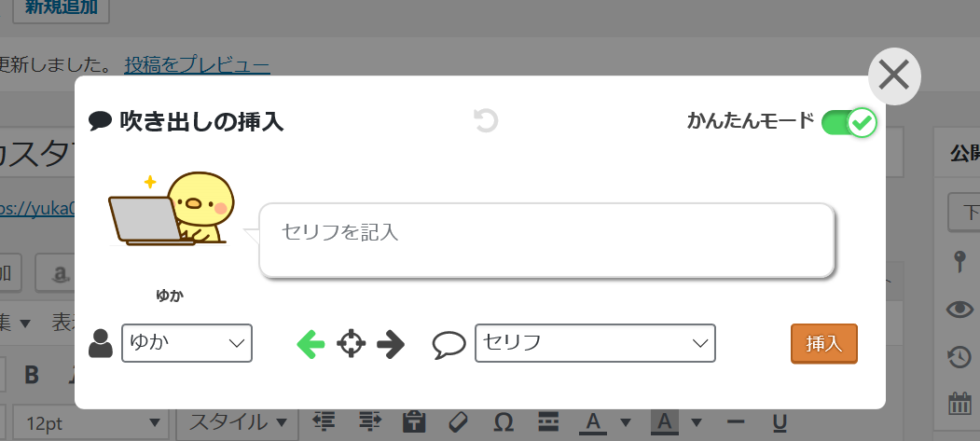980x441 pixels.
Task: Open the ゆか character dropdown
Action: (186, 343)
